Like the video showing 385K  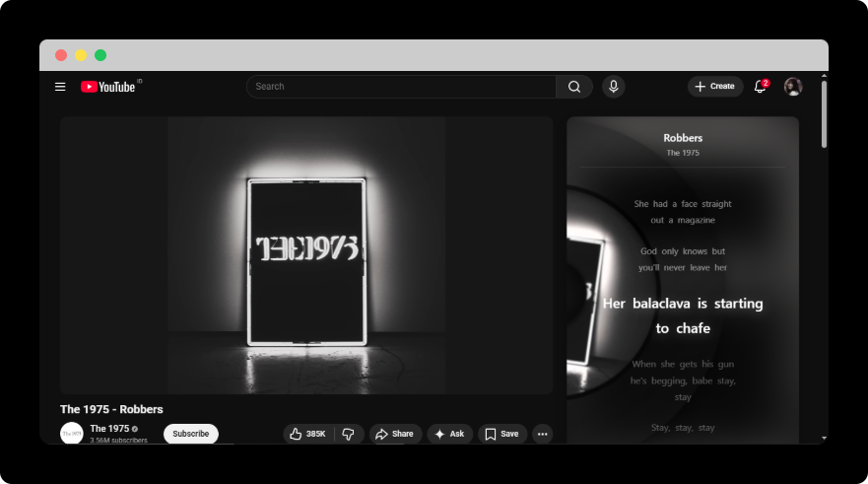pos(308,434)
